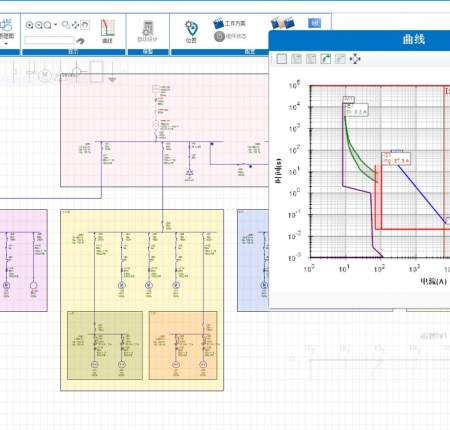Open the 位置 location settings
The width and height of the screenshot is (450, 430).
[x=191, y=32]
